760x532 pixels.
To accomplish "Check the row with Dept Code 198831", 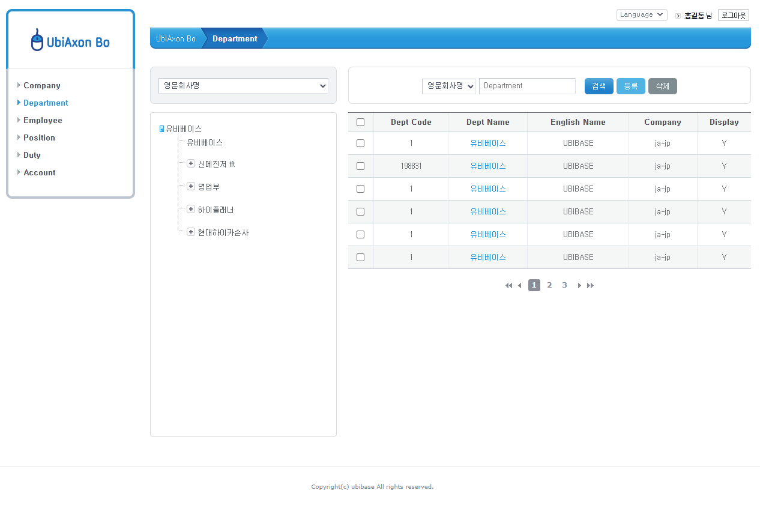I will point(360,166).
